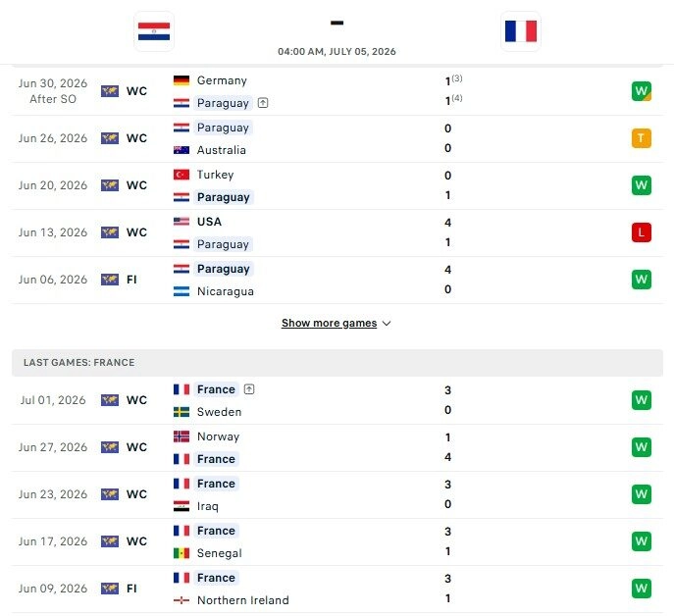Open the Northern Ireland team link
Screen dimensions: 674x616
243,600
